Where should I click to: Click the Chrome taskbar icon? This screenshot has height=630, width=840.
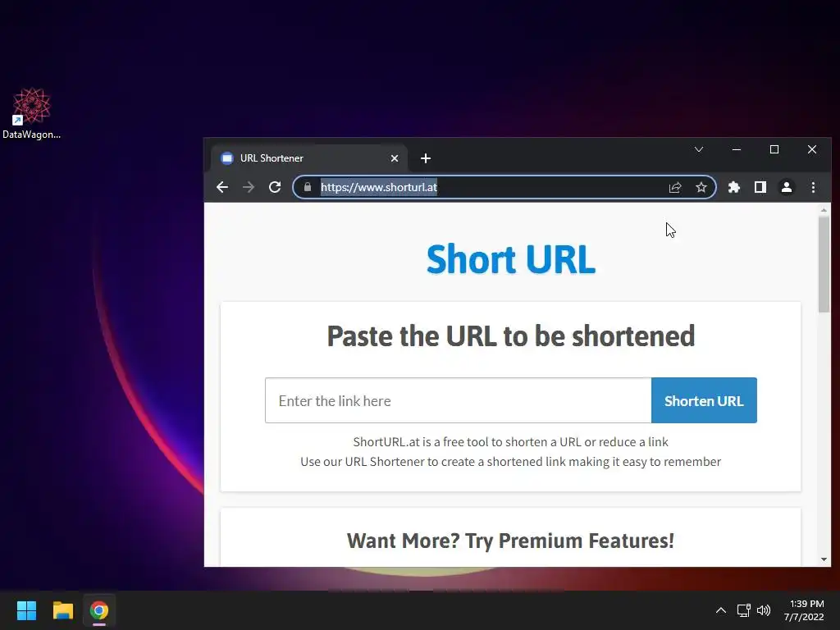pyautogui.click(x=99, y=610)
